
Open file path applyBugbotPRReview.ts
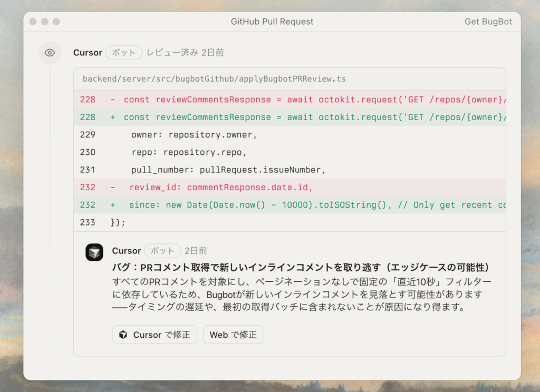[214, 79]
